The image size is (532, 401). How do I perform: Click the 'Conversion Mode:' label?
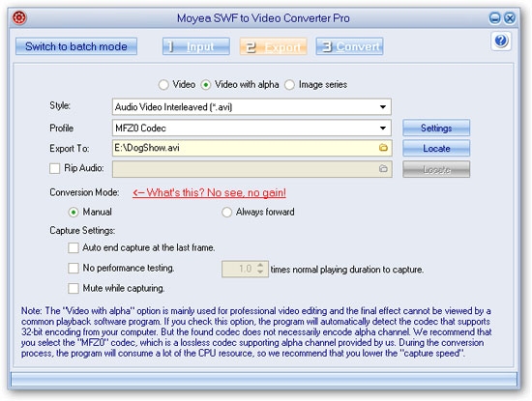pyautogui.click(x=84, y=192)
